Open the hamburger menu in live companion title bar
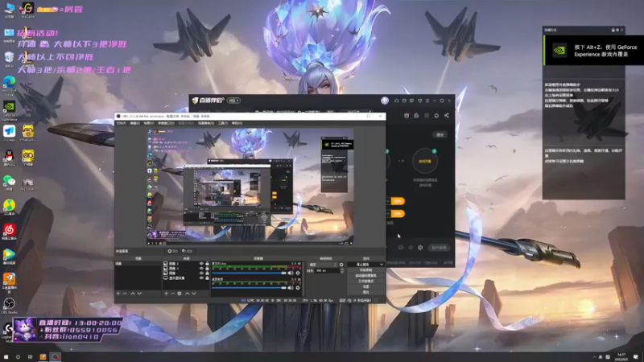 (x=427, y=101)
